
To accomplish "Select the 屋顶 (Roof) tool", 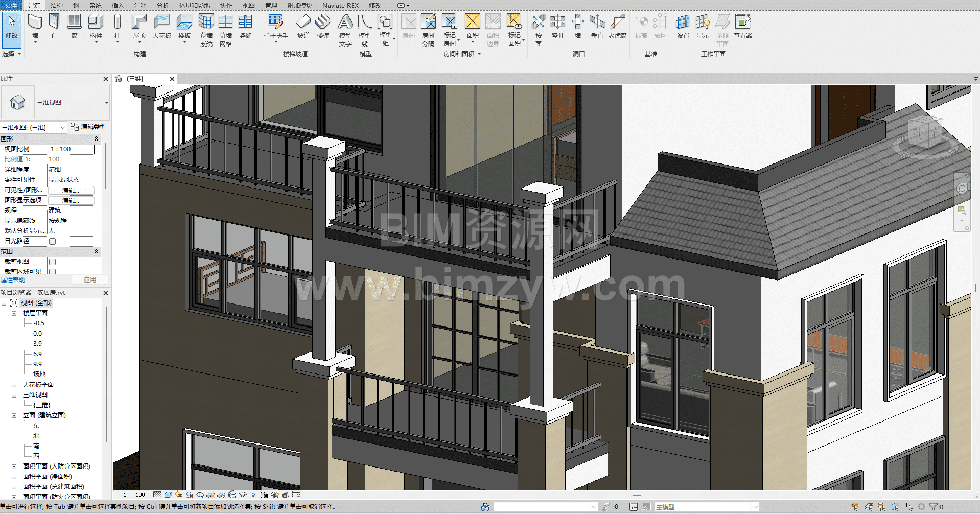I will tap(139, 27).
